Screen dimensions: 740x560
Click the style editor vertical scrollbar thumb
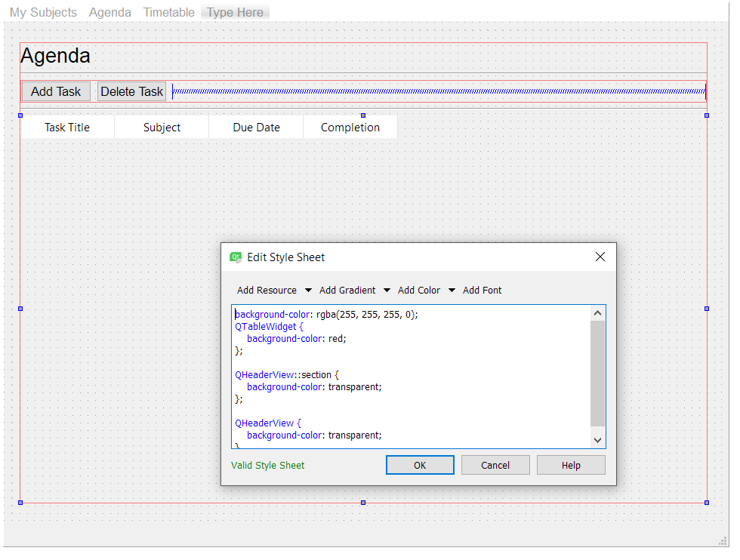597,374
